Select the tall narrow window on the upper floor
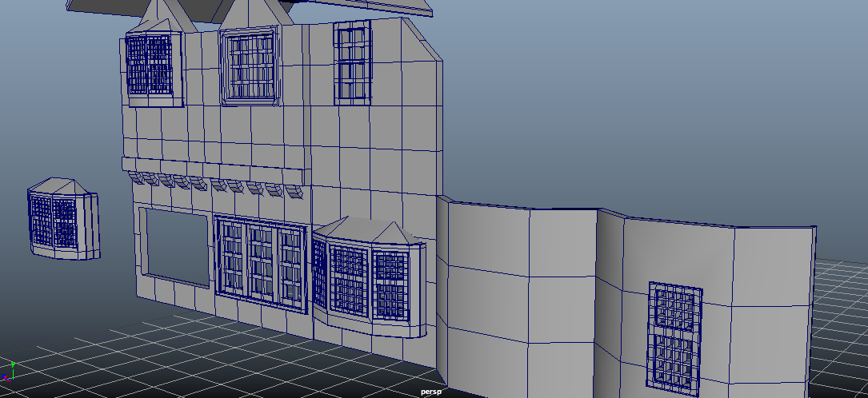The image size is (868, 398). click(x=353, y=62)
